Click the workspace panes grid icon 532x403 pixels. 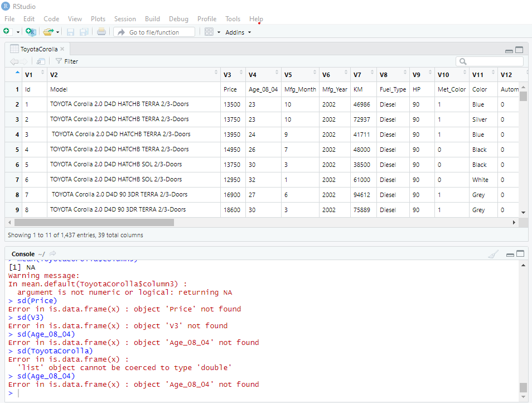(x=209, y=32)
